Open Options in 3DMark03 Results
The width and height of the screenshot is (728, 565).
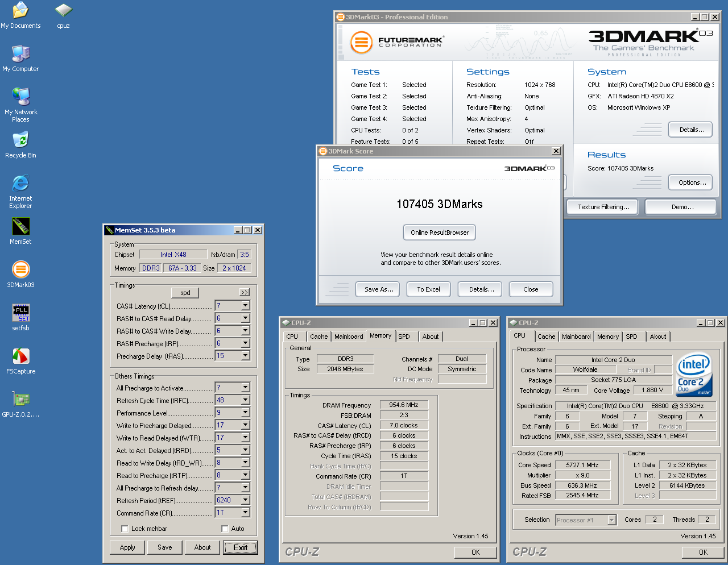pyautogui.click(x=690, y=182)
